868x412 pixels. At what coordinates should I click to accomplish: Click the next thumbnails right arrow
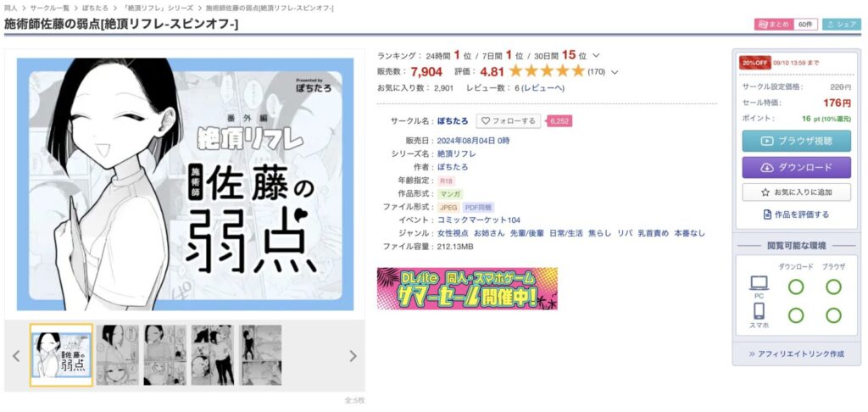pyautogui.click(x=353, y=356)
